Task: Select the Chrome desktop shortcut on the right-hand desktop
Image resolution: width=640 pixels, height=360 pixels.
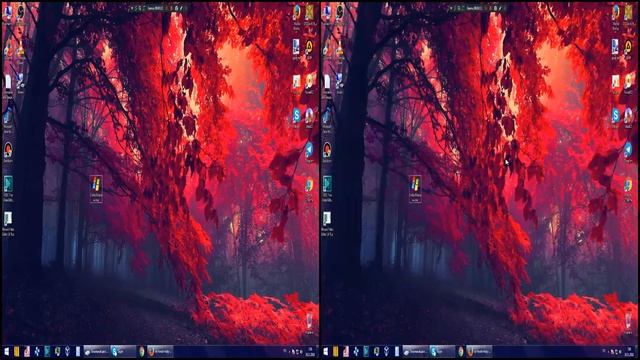Action: [628, 189]
